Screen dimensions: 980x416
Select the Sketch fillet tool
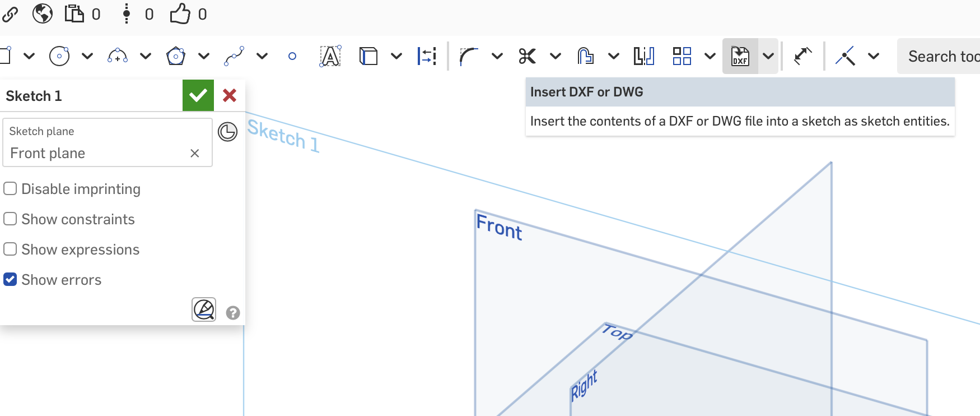point(469,56)
